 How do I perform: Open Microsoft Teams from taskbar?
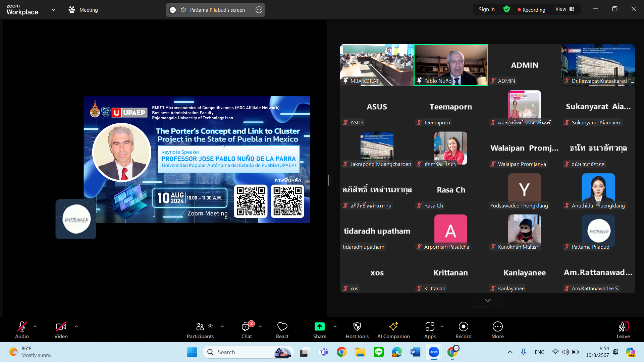point(324,352)
